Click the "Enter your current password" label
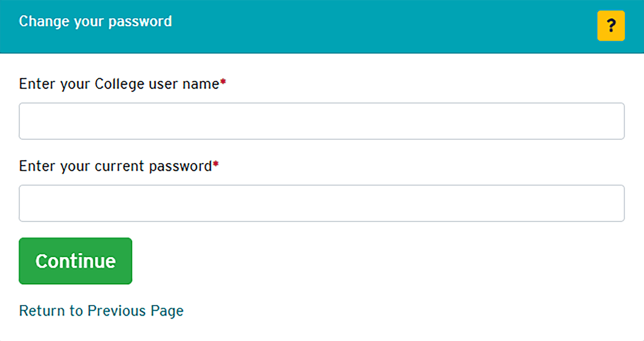The image size is (644, 341). (x=115, y=166)
